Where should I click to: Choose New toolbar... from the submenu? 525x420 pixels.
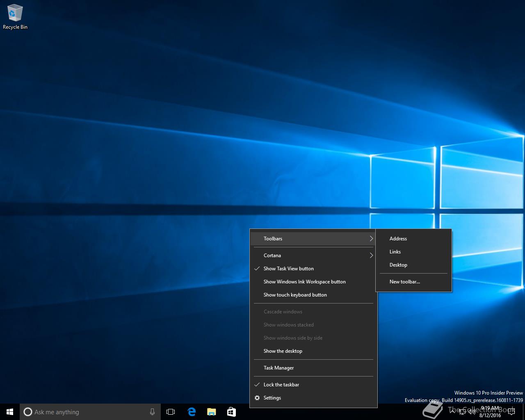pos(404,282)
